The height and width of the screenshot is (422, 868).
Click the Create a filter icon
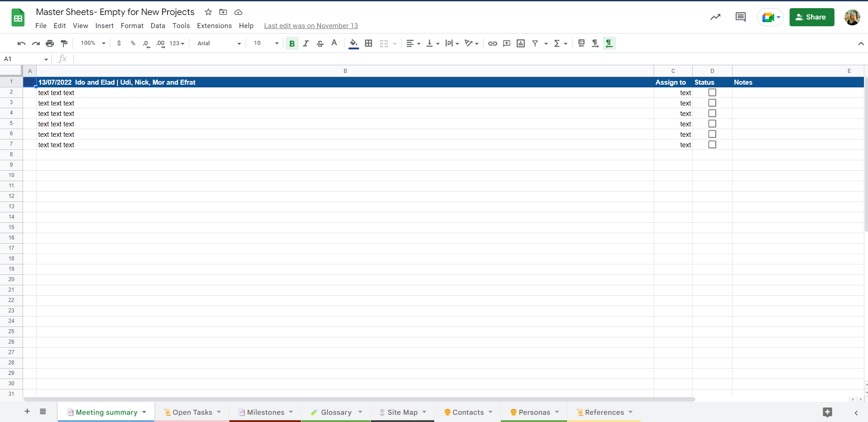point(535,43)
